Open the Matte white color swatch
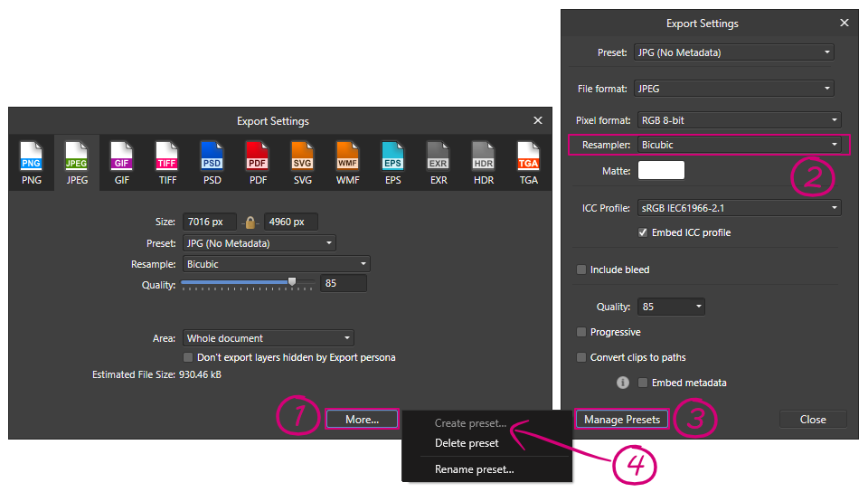 (661, 170)
